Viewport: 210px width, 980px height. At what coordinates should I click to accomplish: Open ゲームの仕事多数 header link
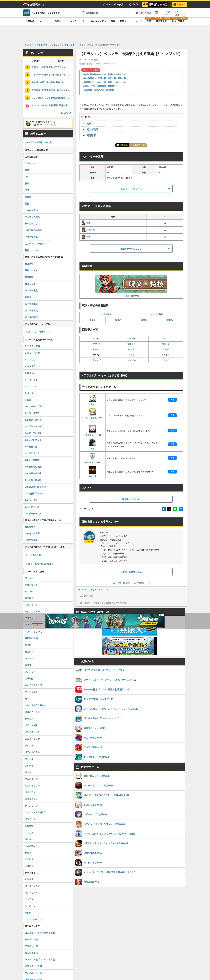tap(113, 5)
